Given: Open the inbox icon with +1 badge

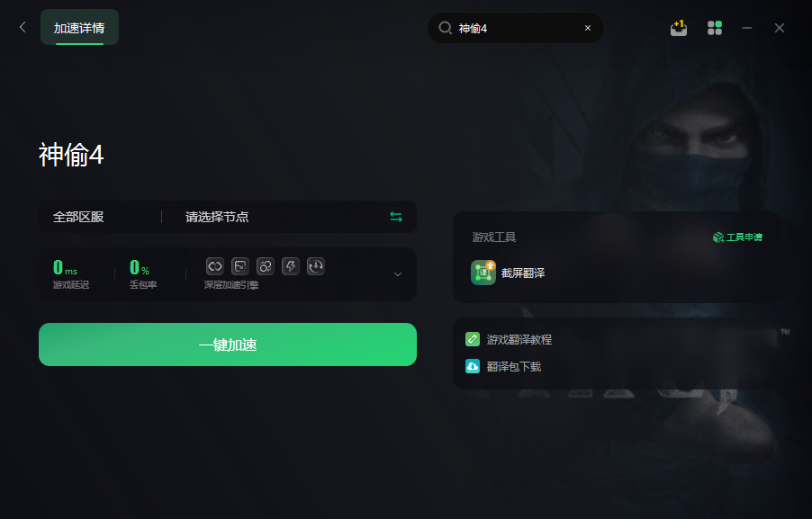Looking at the screenshot, I should pyautogui.click(x=679, y=28).
